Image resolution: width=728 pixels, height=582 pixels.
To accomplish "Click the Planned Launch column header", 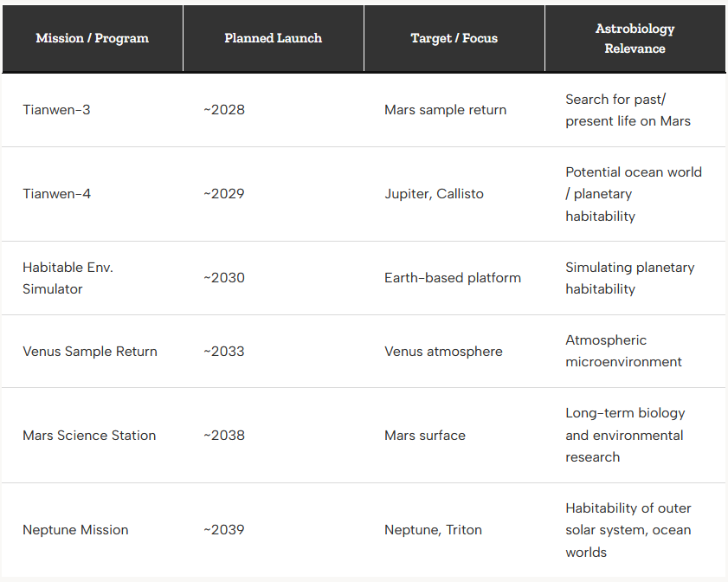I will (274, 39).
